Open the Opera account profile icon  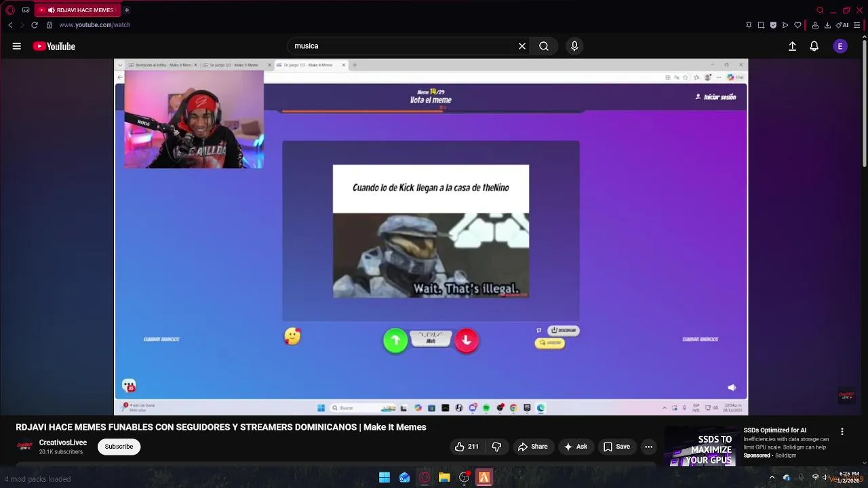tap(815, 25)
